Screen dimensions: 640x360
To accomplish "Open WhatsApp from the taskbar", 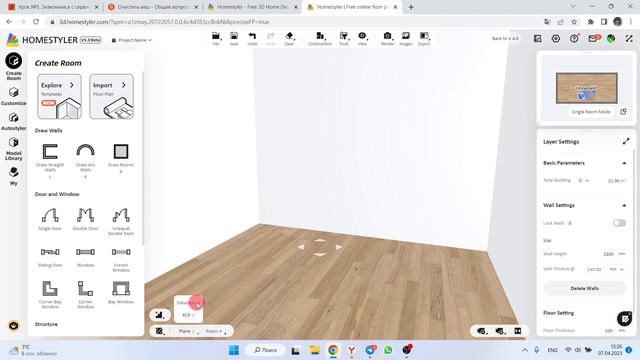I will [x=388, y=350].
